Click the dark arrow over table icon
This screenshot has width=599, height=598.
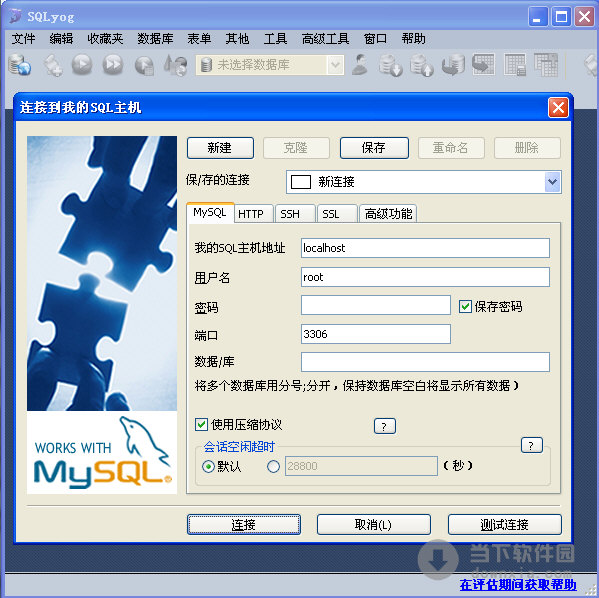(x=483, y=64)
